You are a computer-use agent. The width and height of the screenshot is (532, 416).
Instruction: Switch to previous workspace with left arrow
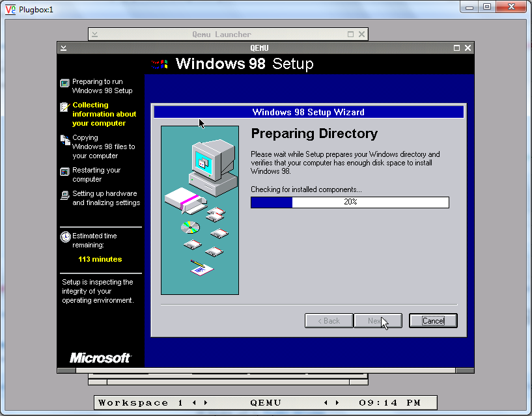tap(194, 403)
